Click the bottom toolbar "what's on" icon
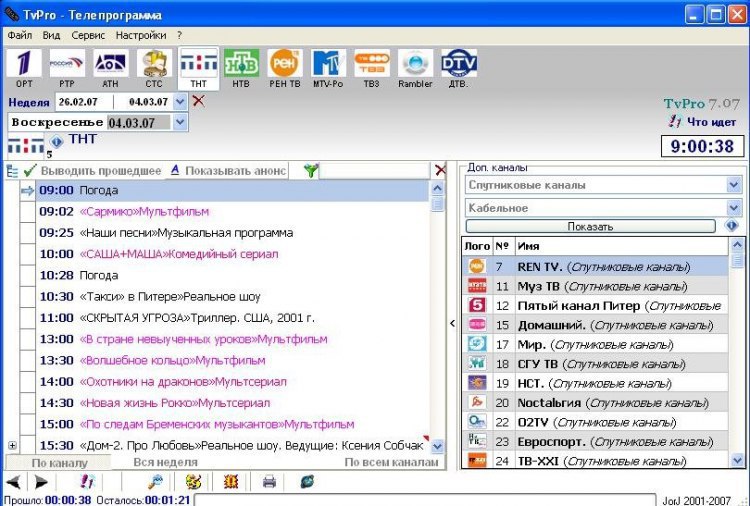The height and width of the screenshot is (506, 750). 87,481
